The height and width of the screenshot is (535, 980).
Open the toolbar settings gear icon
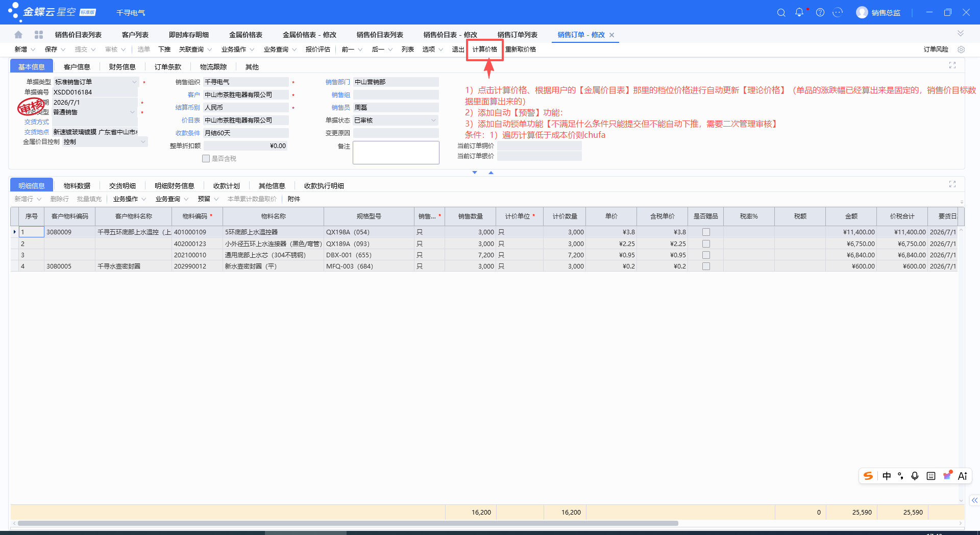pyautogui.click(x=961, y=50)
